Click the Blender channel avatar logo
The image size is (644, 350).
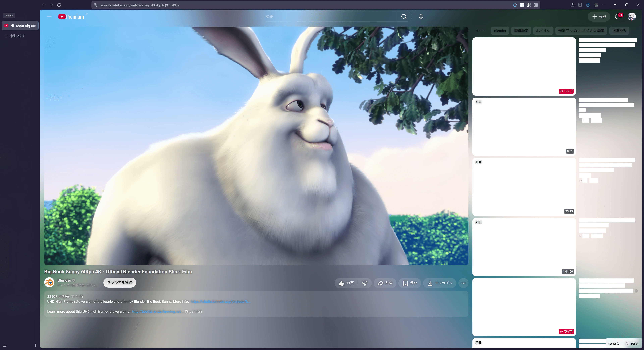pos(49,282)
